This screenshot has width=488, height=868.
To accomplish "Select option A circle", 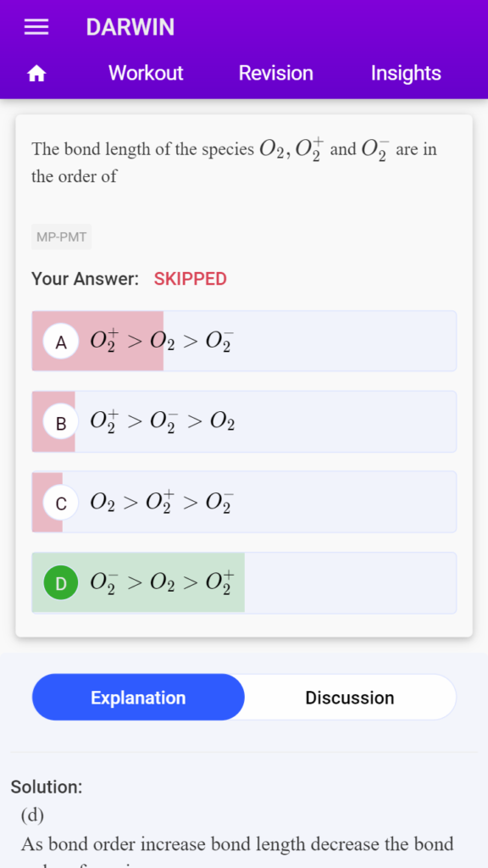I will click(61, 342).
